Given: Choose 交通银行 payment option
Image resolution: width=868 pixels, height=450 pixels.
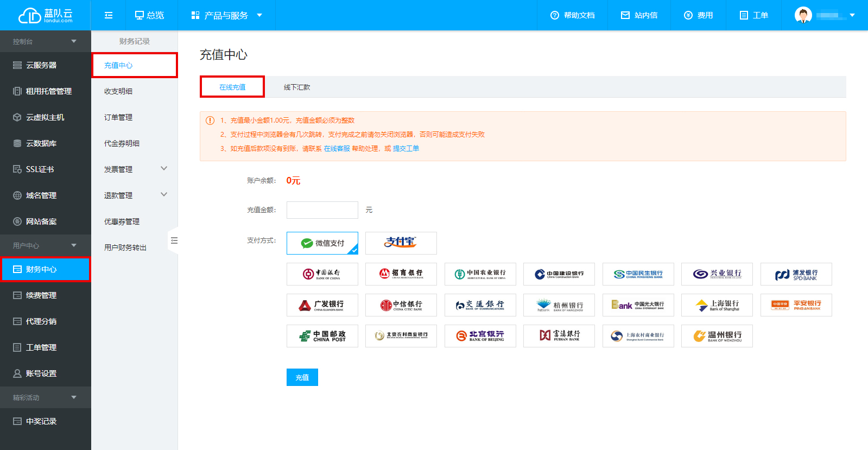Looking at the screenshot, I should 480,305.
